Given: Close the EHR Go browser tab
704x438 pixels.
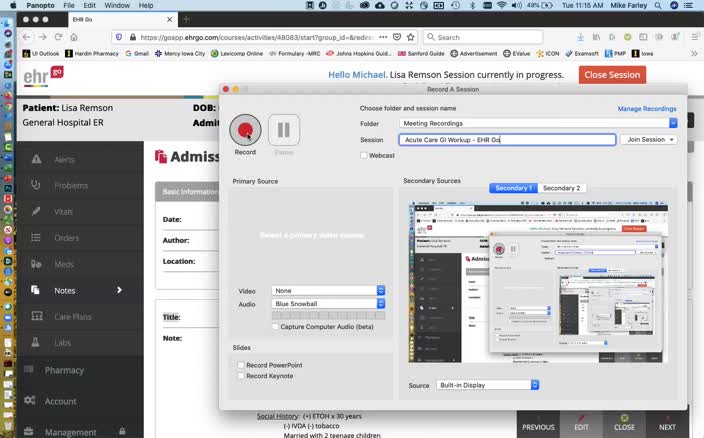Looking at the screenshot, I should point(169,19).
